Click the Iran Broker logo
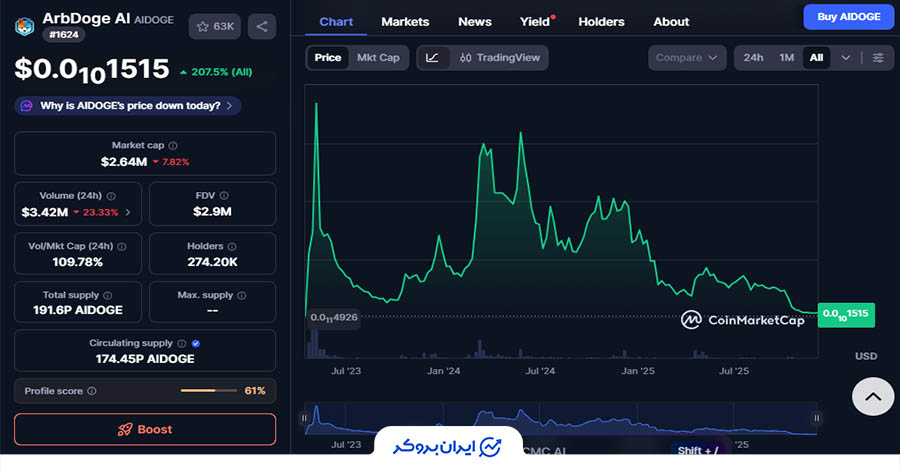900x471 pixels. click(448, 447)
